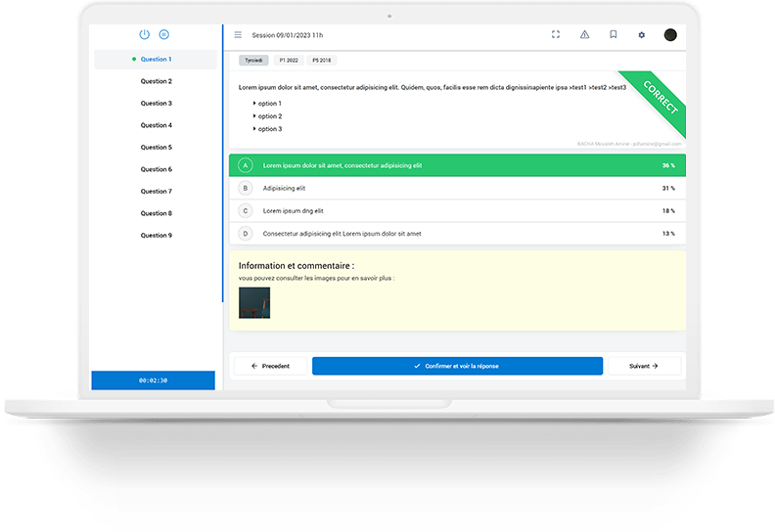Go to the next question with 'Suivant'
This screenshot has width=775, height=532.
point(643,366)
